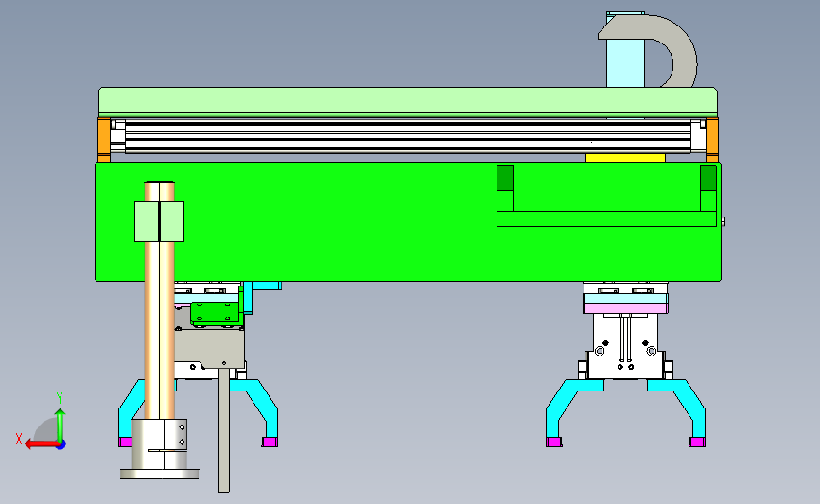Select the U-shaped handle bracket on green panel
Image resolution: width=820 pixels, height=504 pixels.
pyautogui.click(x=606, y=218)
